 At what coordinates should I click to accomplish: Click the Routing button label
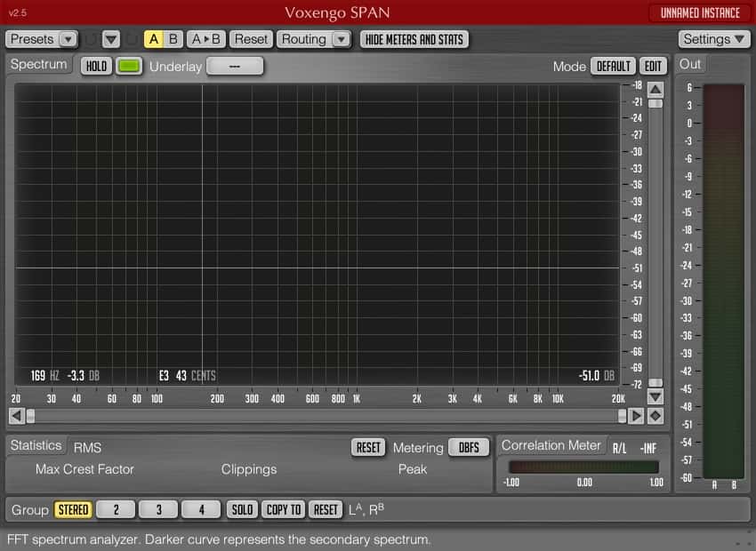[x=304, y=39]
